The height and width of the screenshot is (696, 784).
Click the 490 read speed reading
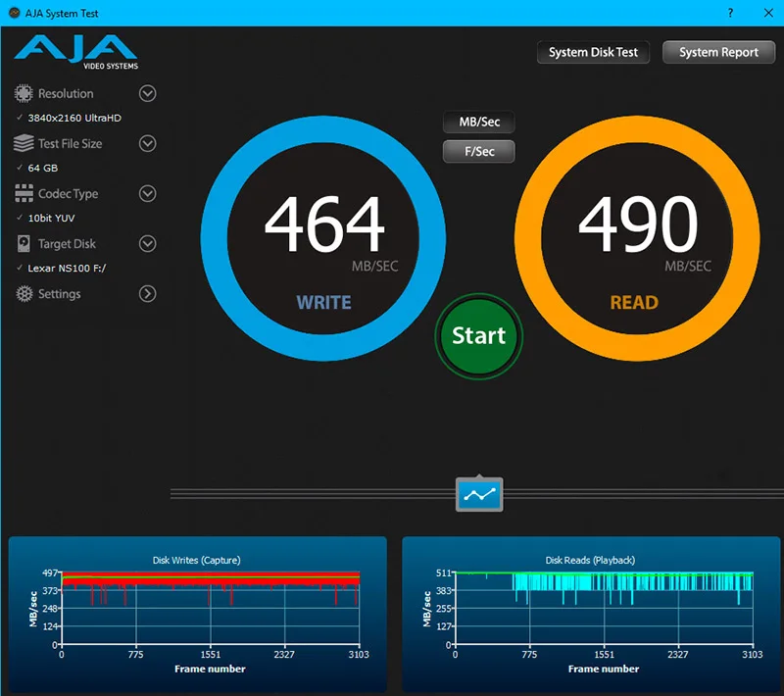(638, 224)
